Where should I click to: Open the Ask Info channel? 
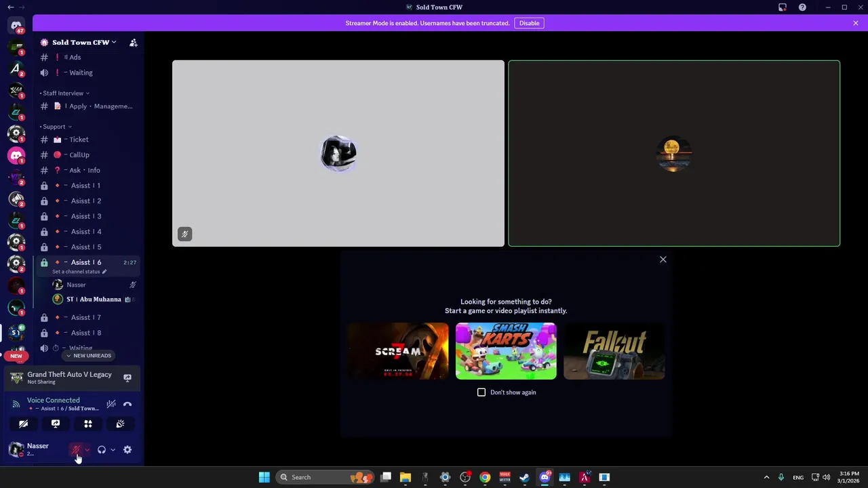point(88,170)
